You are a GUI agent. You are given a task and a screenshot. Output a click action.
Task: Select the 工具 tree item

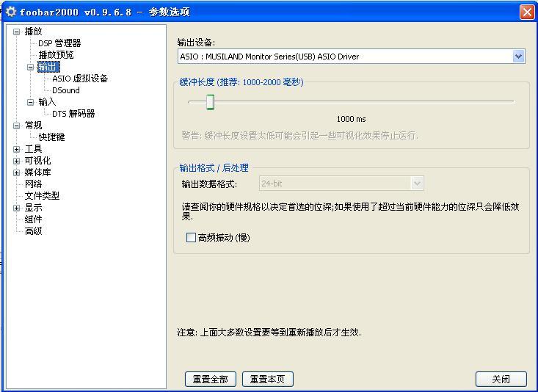(33, 148)
